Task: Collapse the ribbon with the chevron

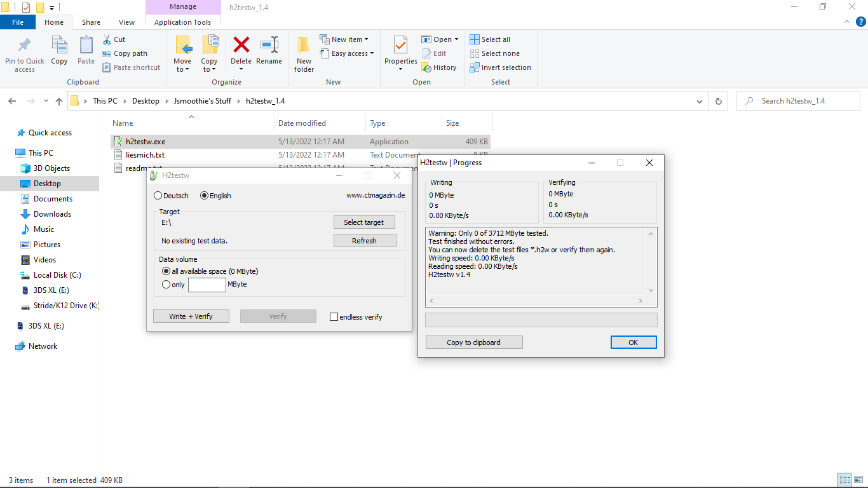Action: click(x=846, y=22)
